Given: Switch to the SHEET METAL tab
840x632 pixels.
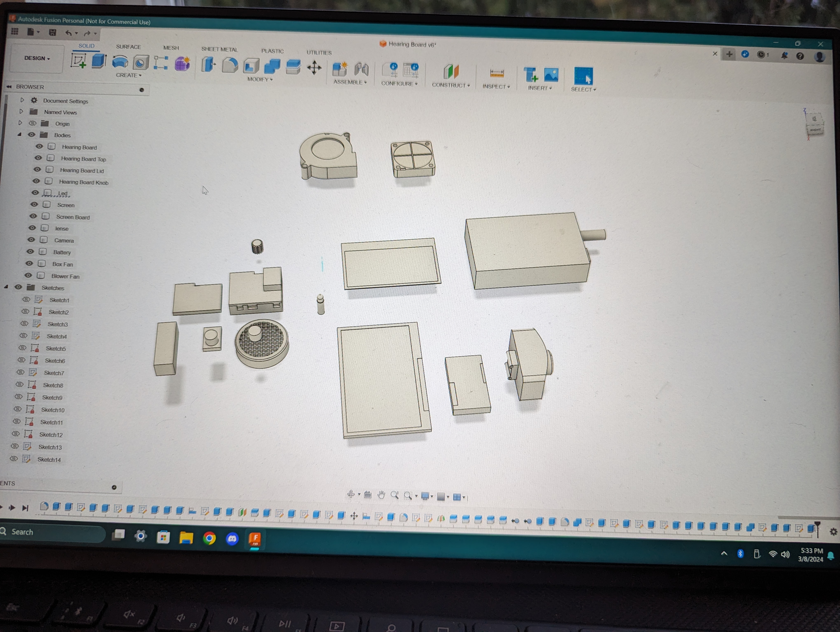Looking at the screenshot, I should point(219,49).
